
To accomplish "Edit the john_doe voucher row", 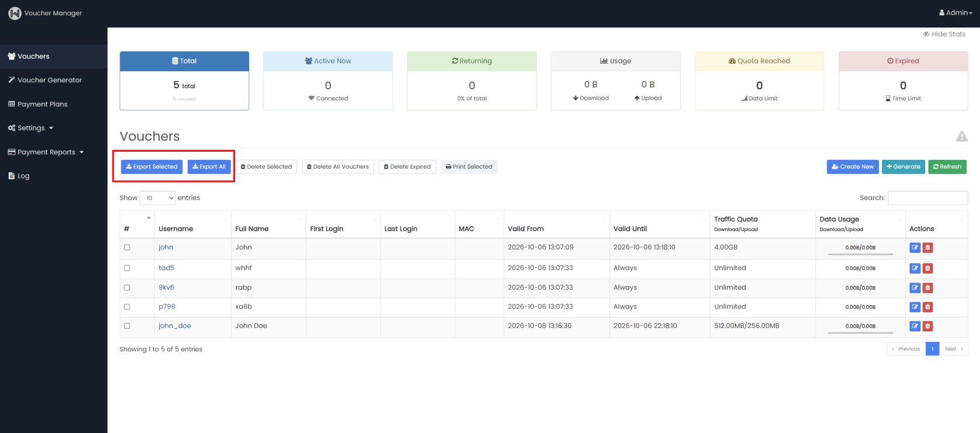I will (x=915, y=326).
